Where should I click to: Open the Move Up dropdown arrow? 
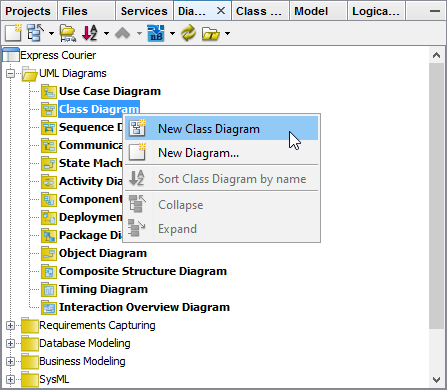(x=139, y=33)
